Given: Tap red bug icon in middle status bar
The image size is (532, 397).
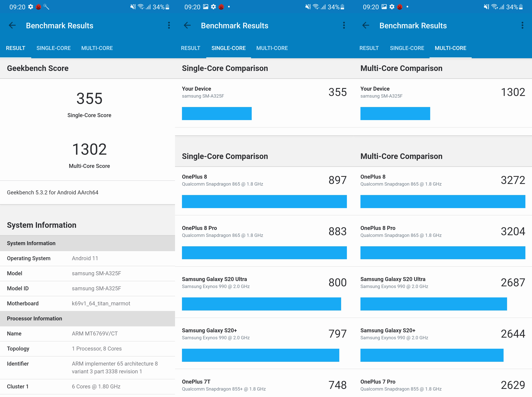Looking at the screenshot, I should 221,7.
